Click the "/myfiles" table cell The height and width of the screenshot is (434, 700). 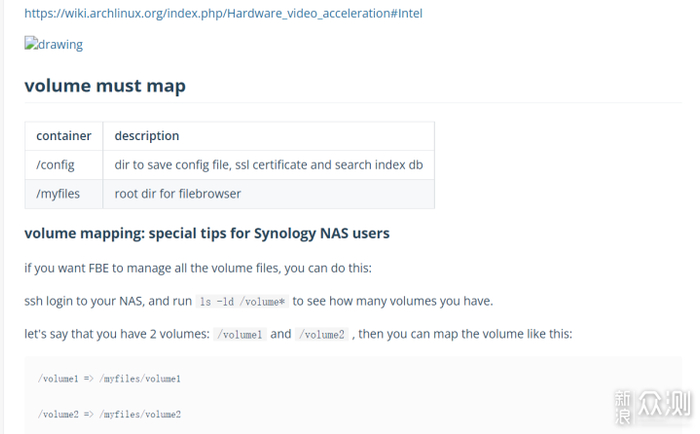[x=59, y=193]
